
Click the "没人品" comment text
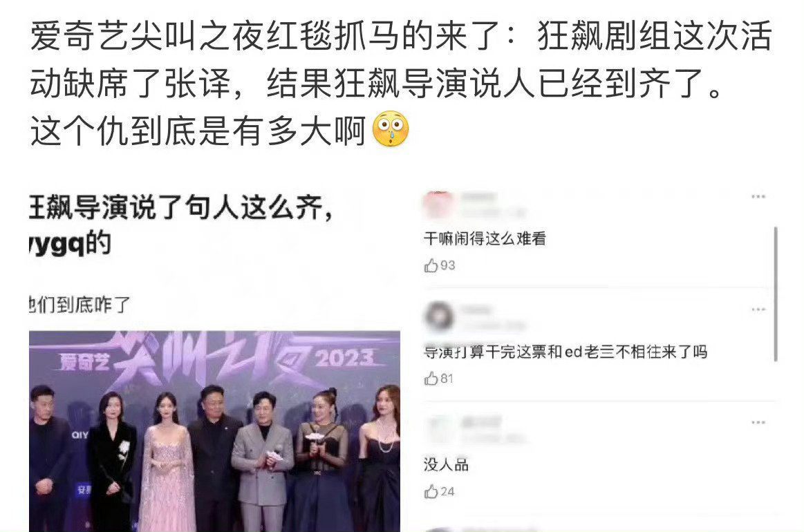tap(446, 465)
